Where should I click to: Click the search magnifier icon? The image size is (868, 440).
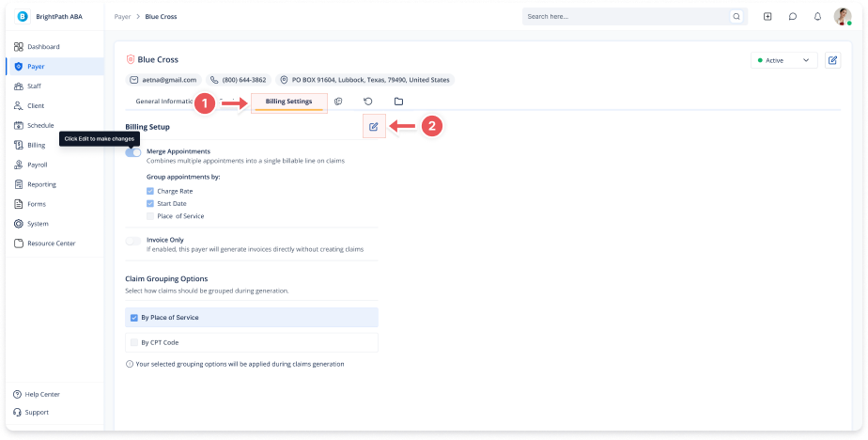point(736,17)
